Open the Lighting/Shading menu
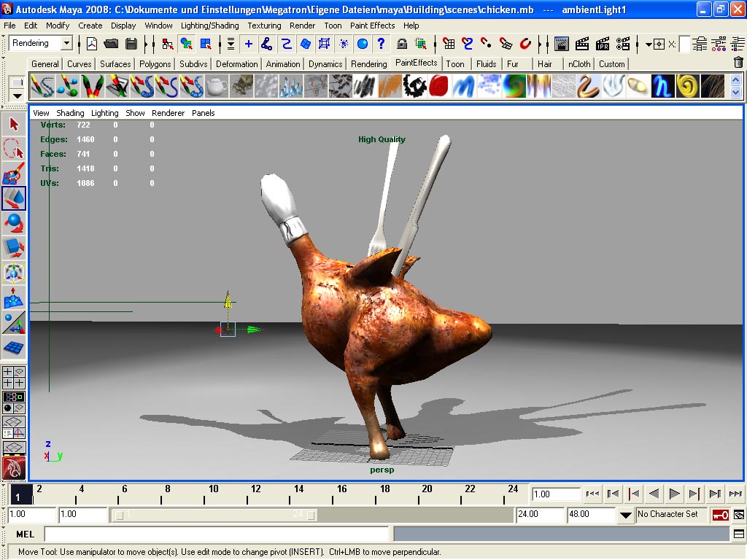Viewport: 747px width, 560px height. pyautogui.click(x=209, y=26)
